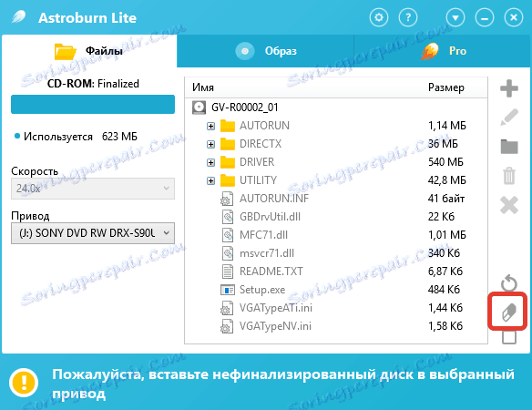Click the 540 МБ size value
Screen dimensions: 532x410
click(445, 162)
